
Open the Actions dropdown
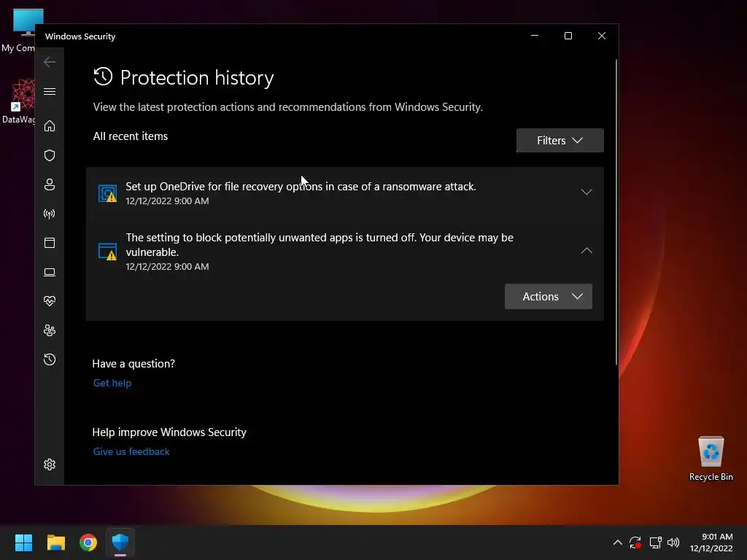[549, 297]
